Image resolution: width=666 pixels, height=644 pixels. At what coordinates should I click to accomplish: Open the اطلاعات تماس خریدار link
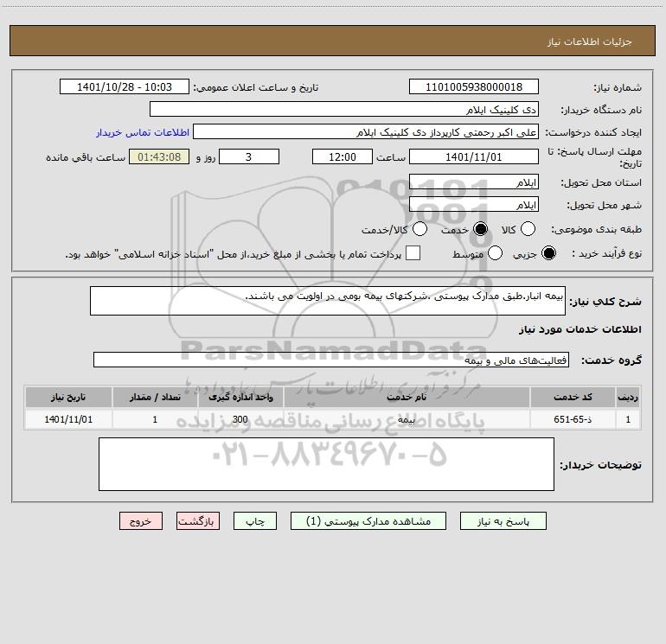(x=143, y=132)
